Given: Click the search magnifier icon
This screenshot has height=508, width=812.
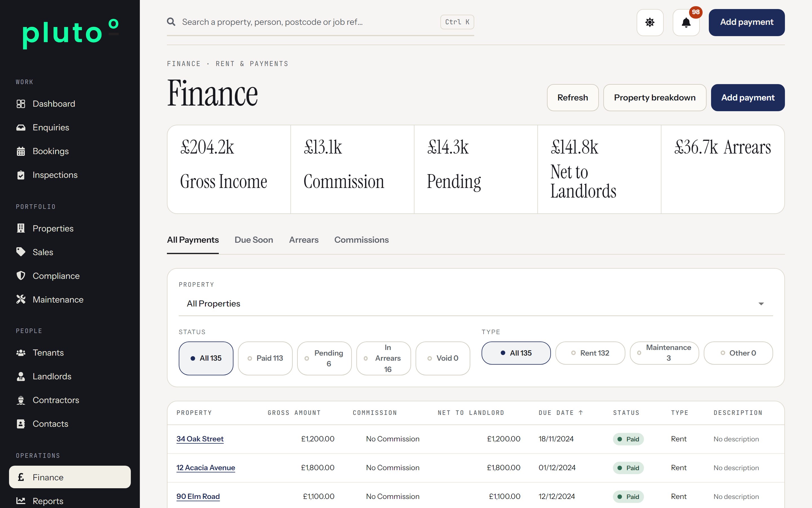Looking at the screenshot, I should point(171,22).
